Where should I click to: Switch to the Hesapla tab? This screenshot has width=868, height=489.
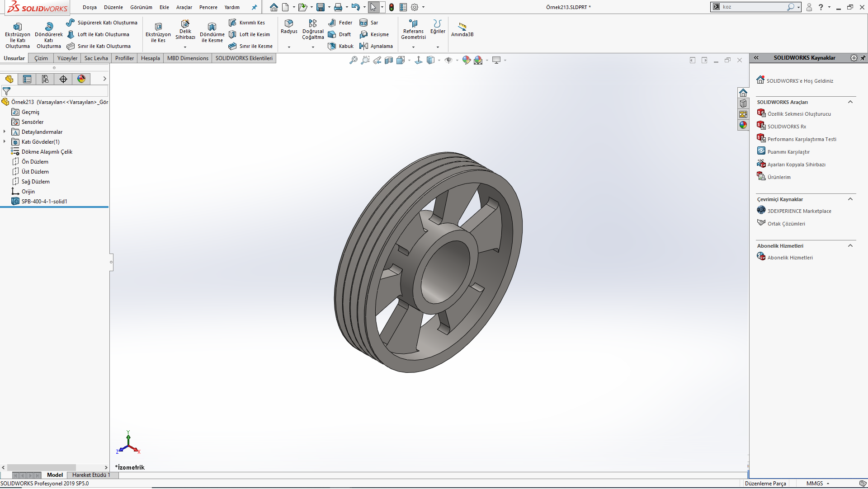(151, 58)
